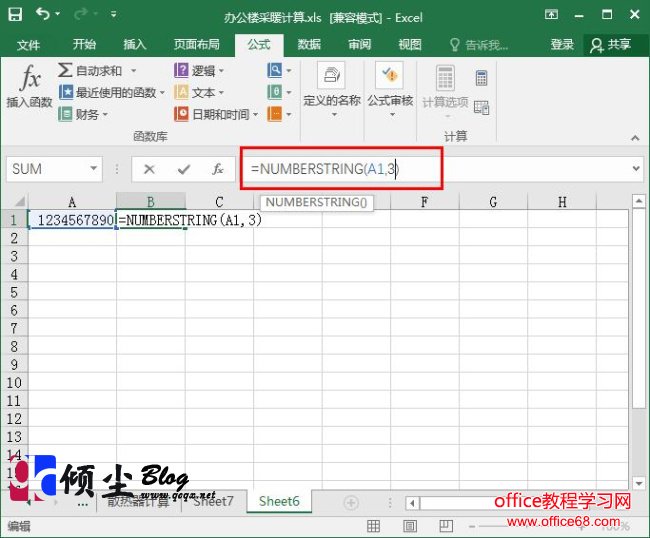Select column G header
The height and width of the screenshot is (538, 650).
coord(493,202)
